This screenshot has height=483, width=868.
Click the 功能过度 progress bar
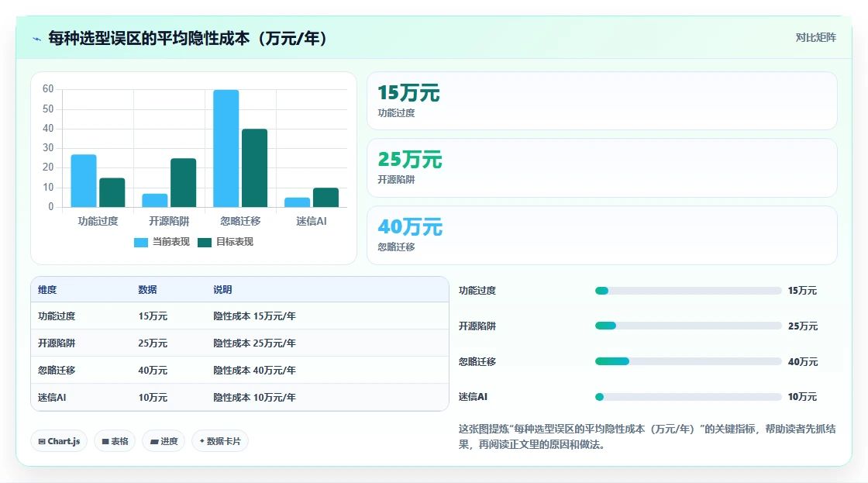pos(688,291)
